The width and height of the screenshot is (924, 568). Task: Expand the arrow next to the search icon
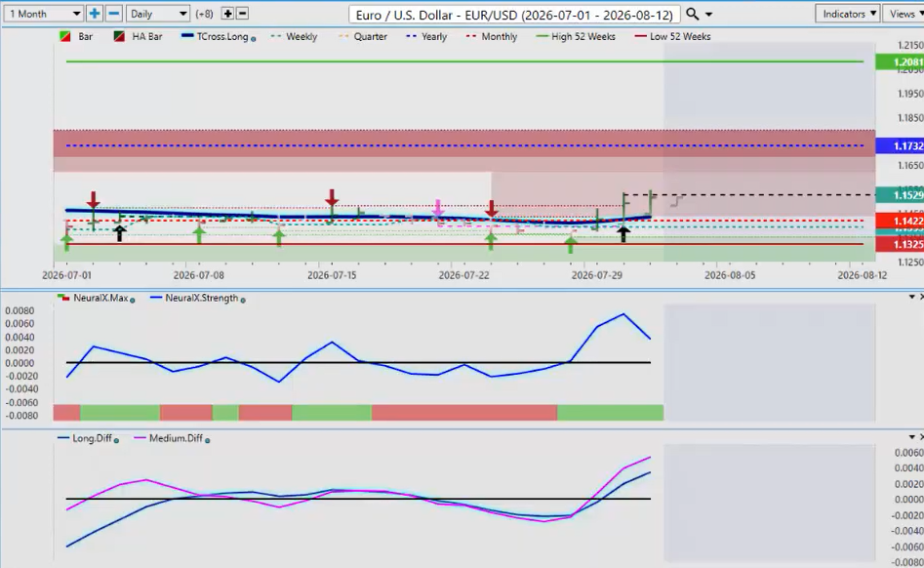709,14
